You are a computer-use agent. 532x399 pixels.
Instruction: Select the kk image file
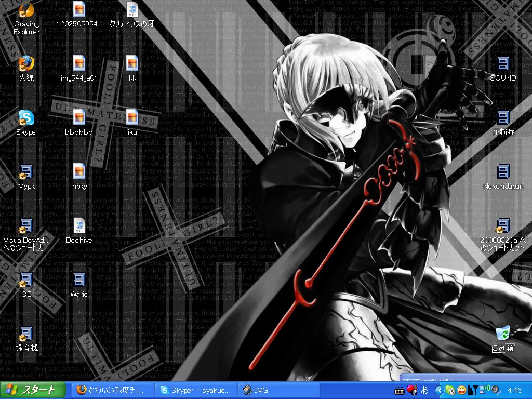132,64
